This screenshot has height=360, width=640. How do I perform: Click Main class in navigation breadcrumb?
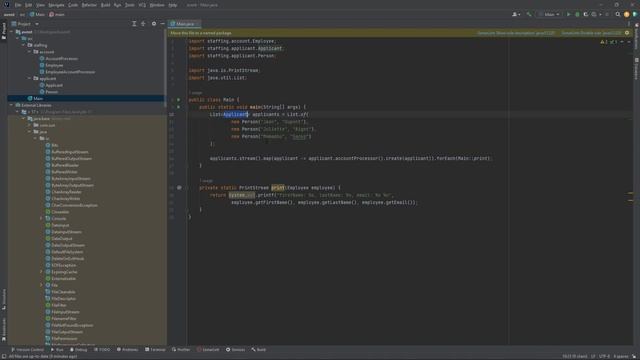point(38,14)
